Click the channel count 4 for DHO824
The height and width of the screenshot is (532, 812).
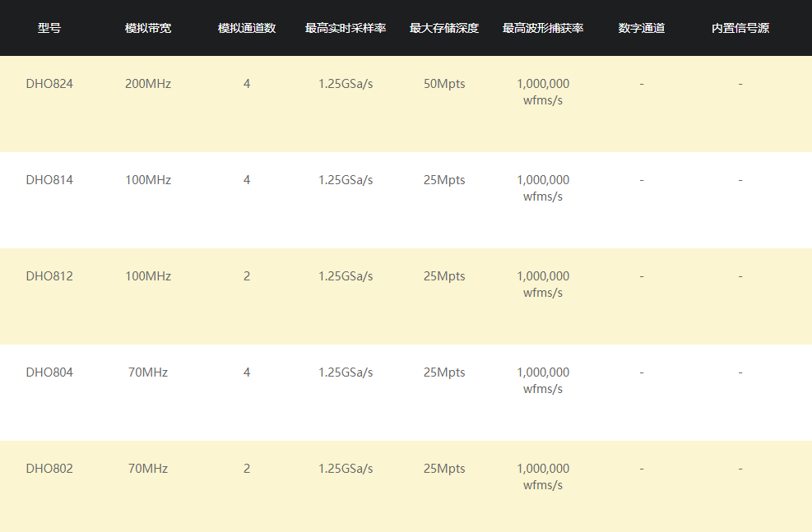point(247,84)
